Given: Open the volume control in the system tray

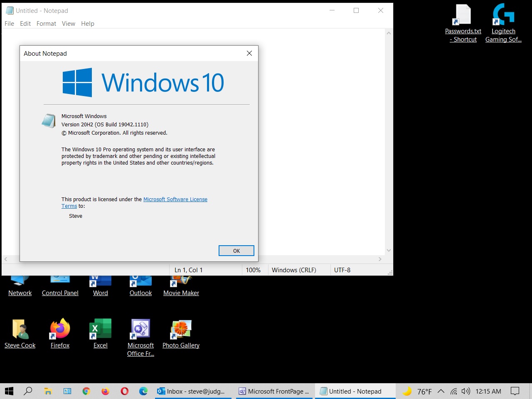Looking at the screenshot, I should 465,391.
